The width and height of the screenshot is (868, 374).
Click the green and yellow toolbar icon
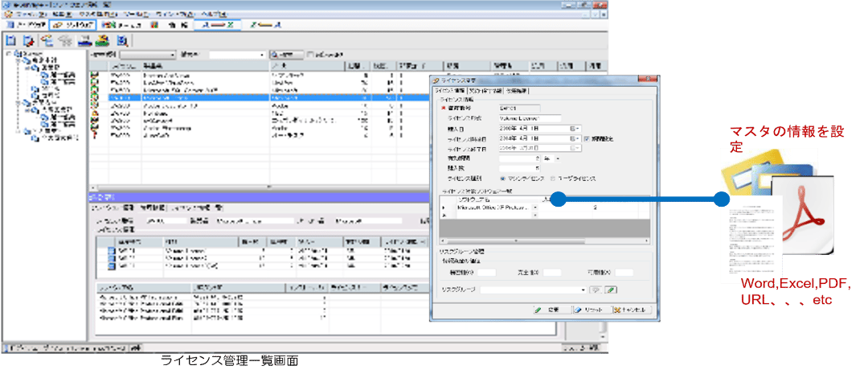pos(102,40)
